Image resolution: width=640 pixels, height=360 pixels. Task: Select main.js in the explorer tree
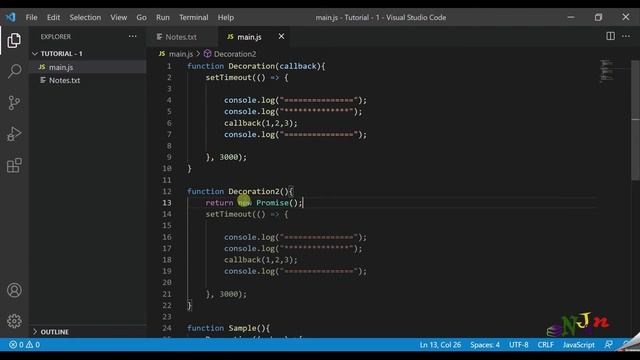pyautogui.click(x=61, y=67)
